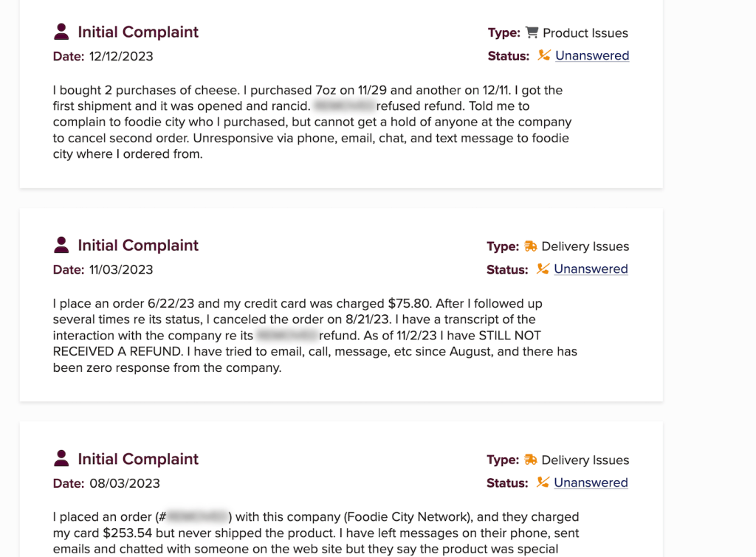The height and width of the screenshot is (557, 756).
Task: Click the person icon on the 11/03/2023 complaint
Action: [x=62, y=245]
